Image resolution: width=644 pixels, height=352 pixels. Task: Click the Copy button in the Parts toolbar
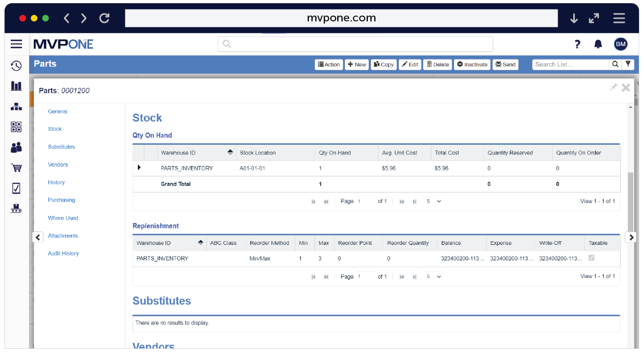(x=383, y=64)
